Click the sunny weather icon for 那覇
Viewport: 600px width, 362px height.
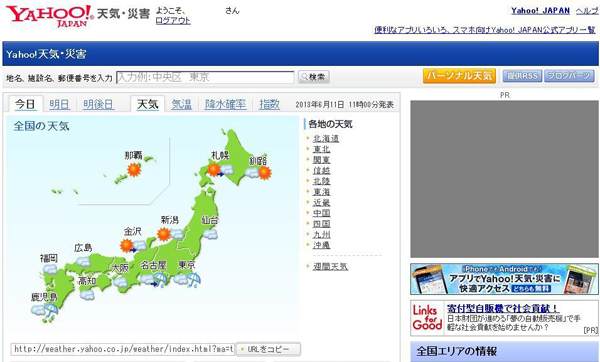coord(134,170)
